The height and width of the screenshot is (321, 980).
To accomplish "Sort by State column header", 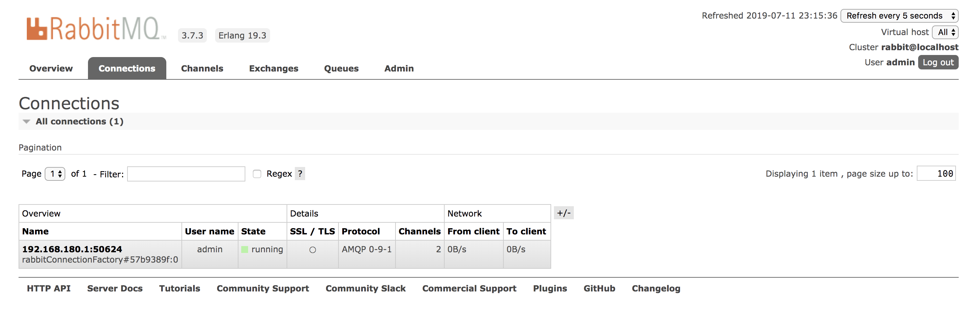I will tap(253, 231).
